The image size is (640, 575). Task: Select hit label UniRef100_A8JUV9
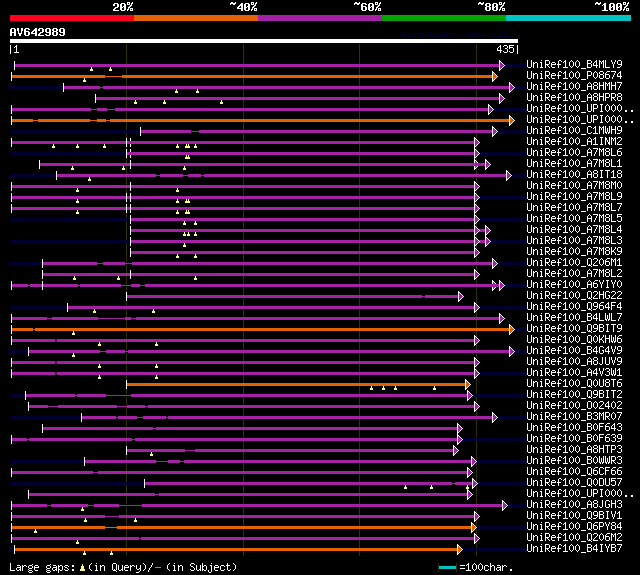[x=574, y=362]
